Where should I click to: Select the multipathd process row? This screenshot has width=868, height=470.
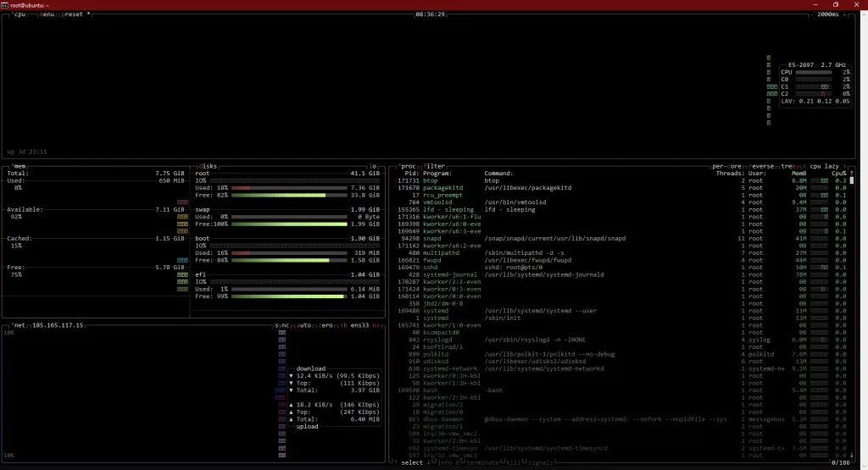pos(622,252)
